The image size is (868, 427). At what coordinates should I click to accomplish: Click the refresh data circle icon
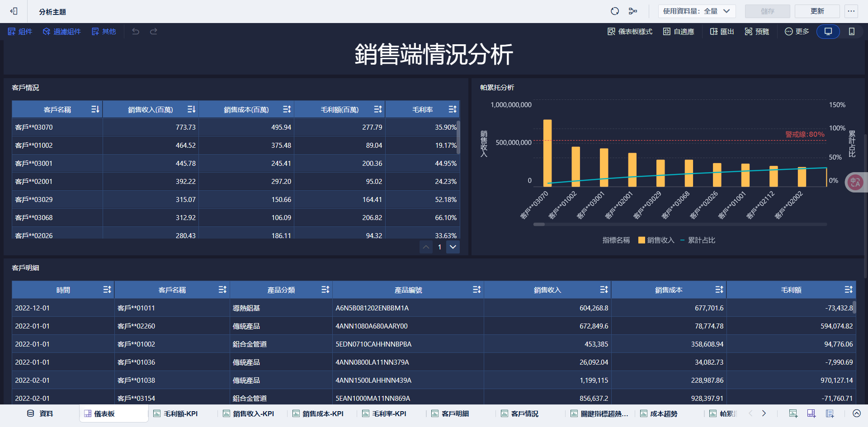(615, 11)
